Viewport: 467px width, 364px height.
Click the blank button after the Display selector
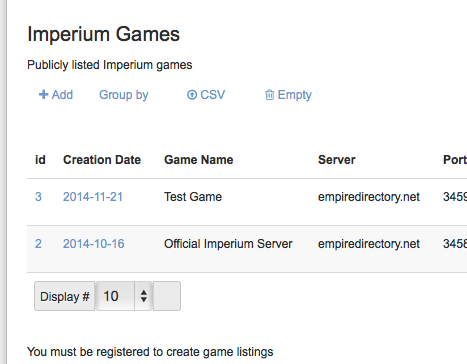click(167, 296)
